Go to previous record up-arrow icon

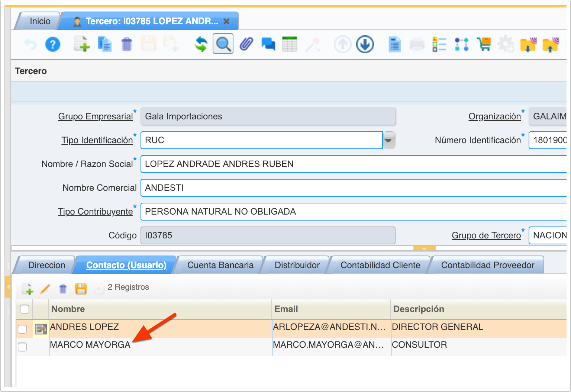coord(342,44)
